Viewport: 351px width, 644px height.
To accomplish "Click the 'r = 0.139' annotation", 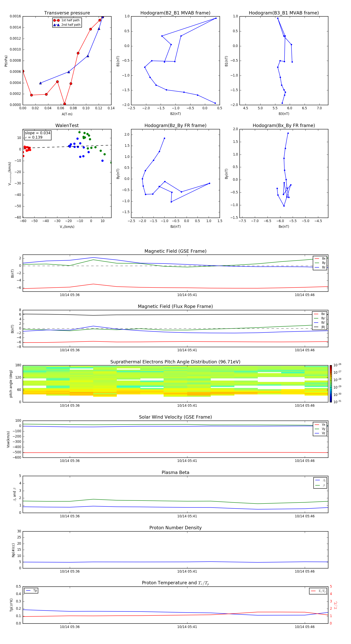I will pyautogui.click(x=34, y=137).
